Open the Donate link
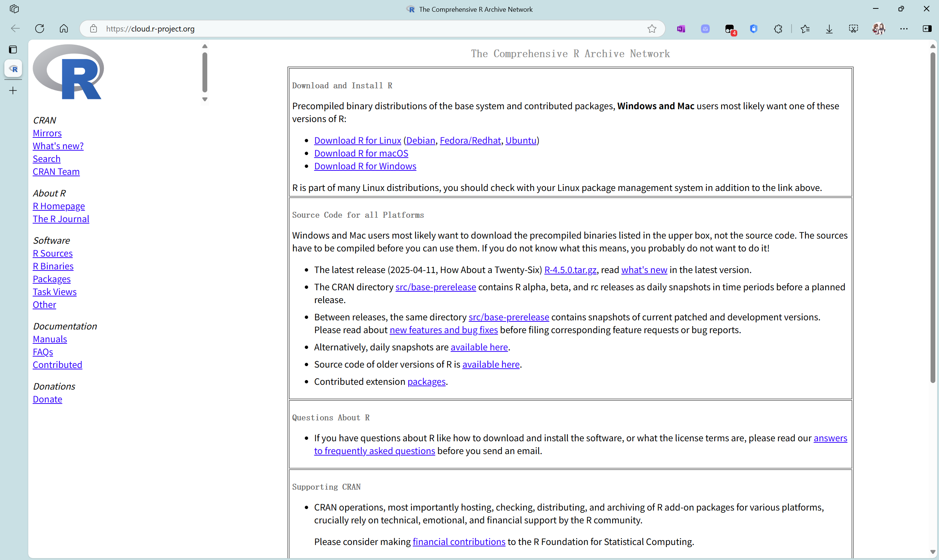The height and width of the screenshot is (560, 939). [48, 399]
